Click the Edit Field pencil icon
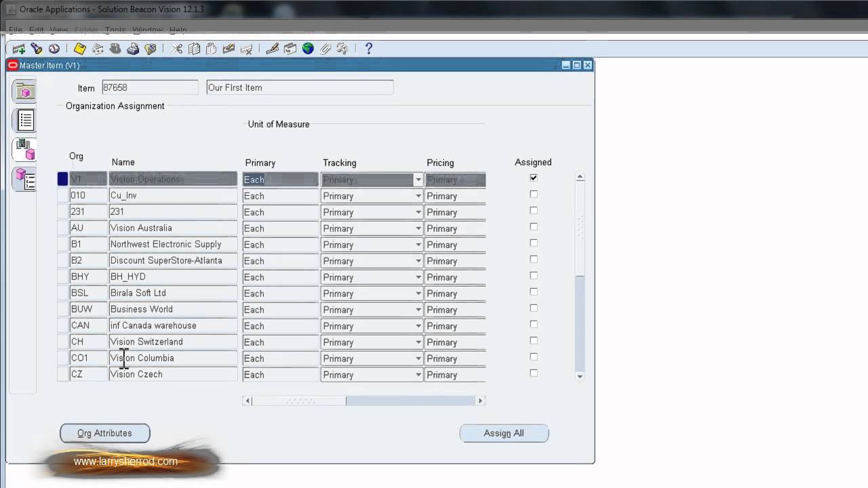The width and height of the screenshot is (868, 488). click(273, 49)
